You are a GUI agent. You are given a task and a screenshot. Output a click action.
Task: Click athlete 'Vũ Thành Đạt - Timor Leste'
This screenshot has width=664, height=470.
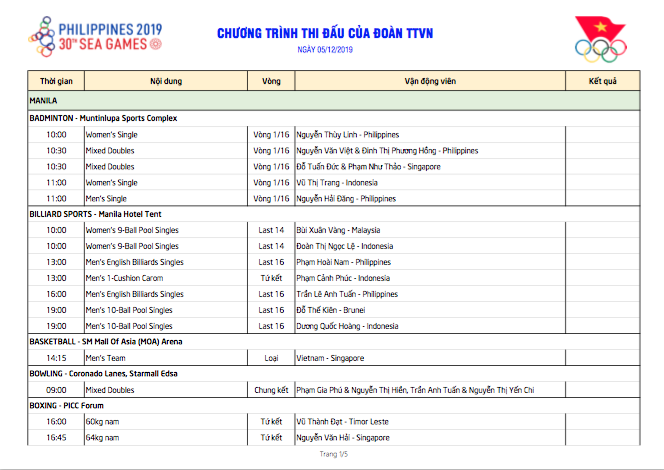tap(343, 422)
